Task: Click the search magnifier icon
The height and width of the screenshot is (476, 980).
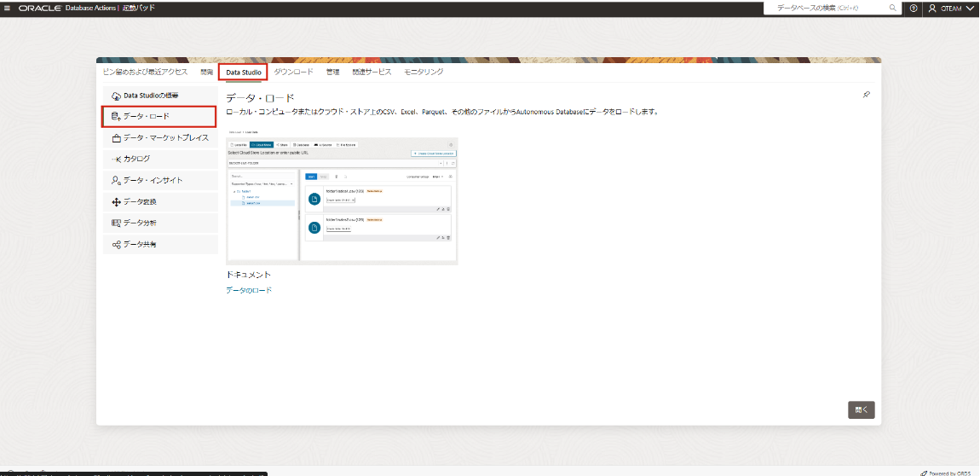Action: pyautogui.click(x=892, y=9)
